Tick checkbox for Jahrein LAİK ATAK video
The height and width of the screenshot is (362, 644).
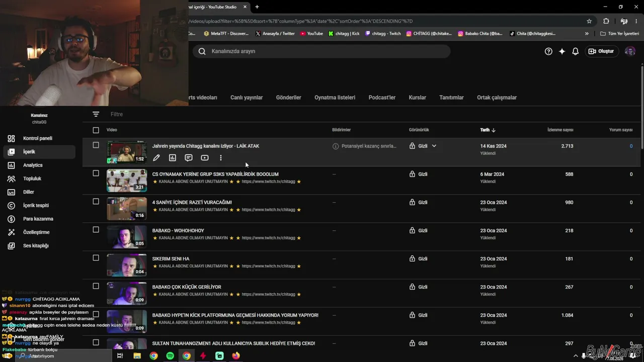click(96, 145)
